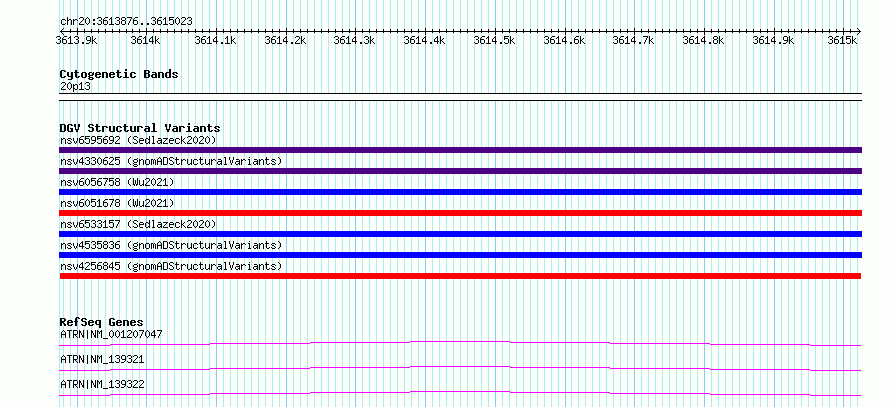Click the 3614k ruler tick label

point(145,40)
